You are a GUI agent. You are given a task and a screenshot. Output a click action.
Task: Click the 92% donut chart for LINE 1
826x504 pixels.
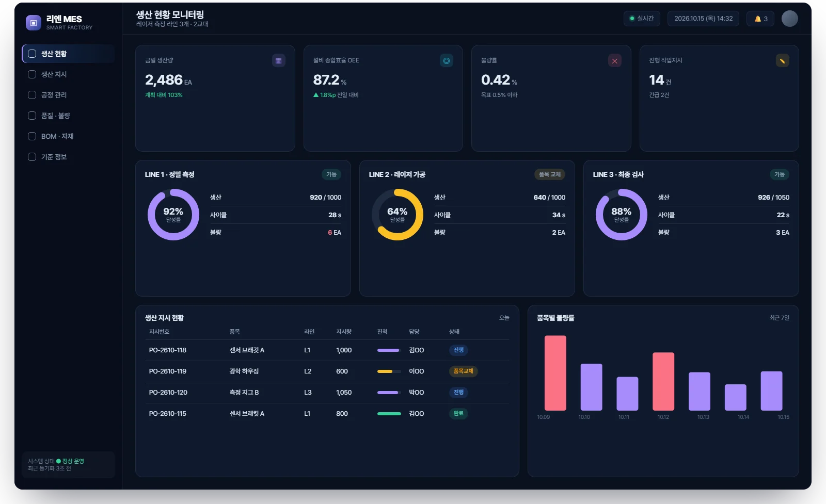click(x=173, y=215)
